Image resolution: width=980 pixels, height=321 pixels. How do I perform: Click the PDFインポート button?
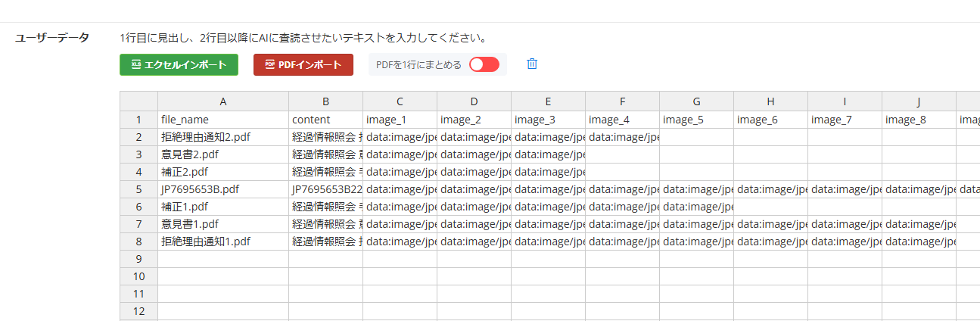pos(303,64)
